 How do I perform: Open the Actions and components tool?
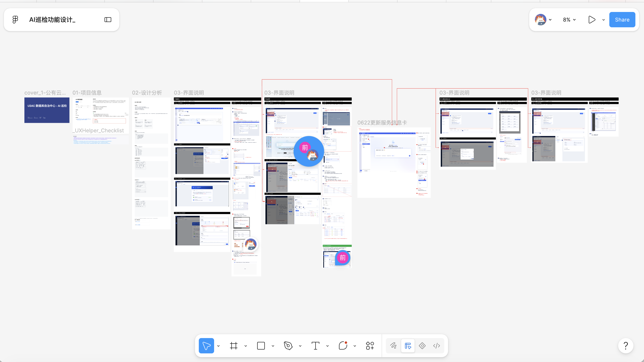click(x=370, y=345)
